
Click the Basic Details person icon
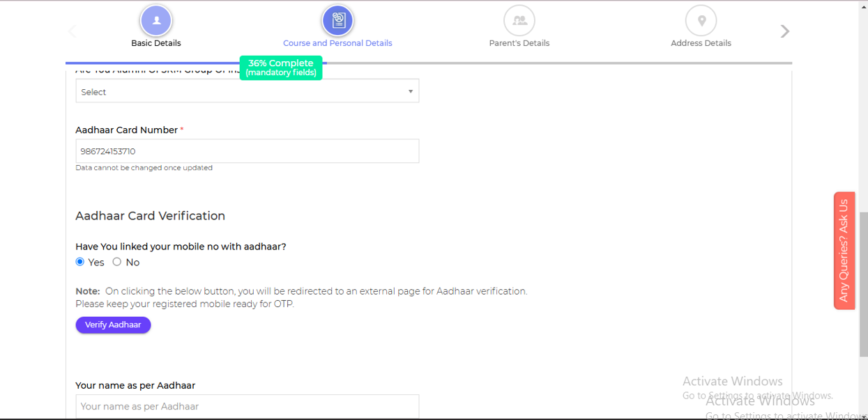pos(156,21)
